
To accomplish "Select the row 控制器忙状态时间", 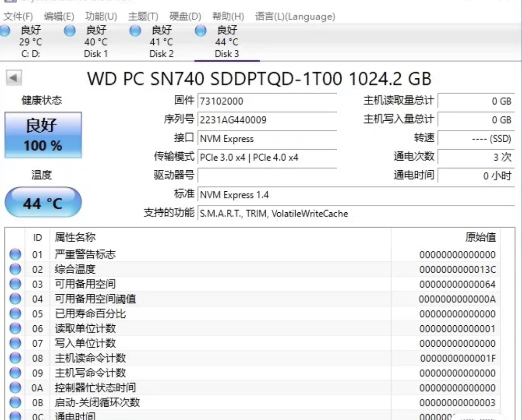I will point(253,388).
